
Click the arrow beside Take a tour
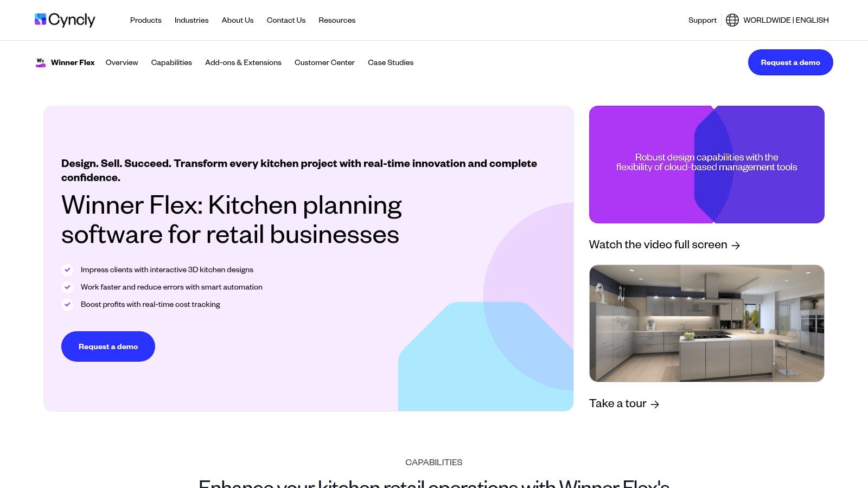coord(655,404)
